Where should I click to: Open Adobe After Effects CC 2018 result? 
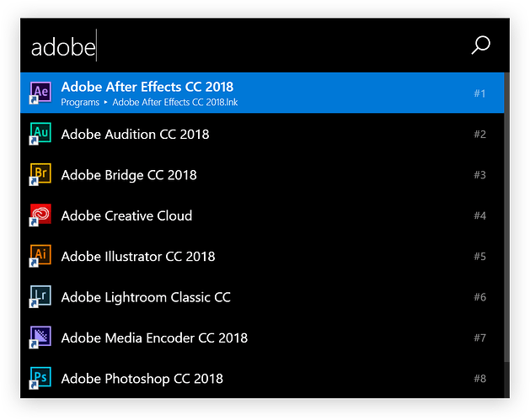147,87
